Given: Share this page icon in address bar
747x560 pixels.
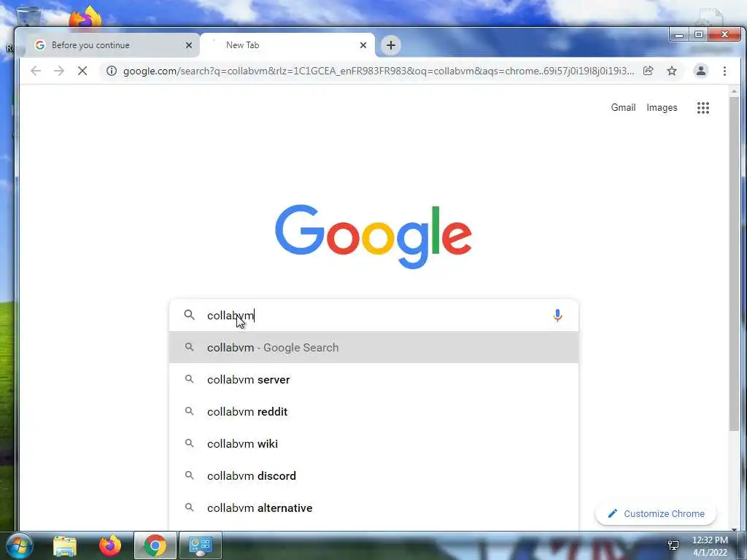Looking at the screenshot, I should [x=648, y=71].
